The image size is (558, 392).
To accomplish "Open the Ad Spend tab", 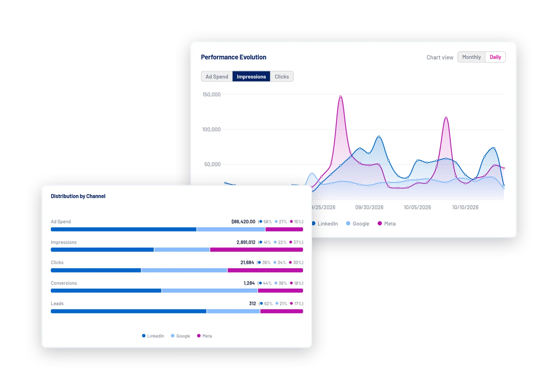I will tap(217, 77).
